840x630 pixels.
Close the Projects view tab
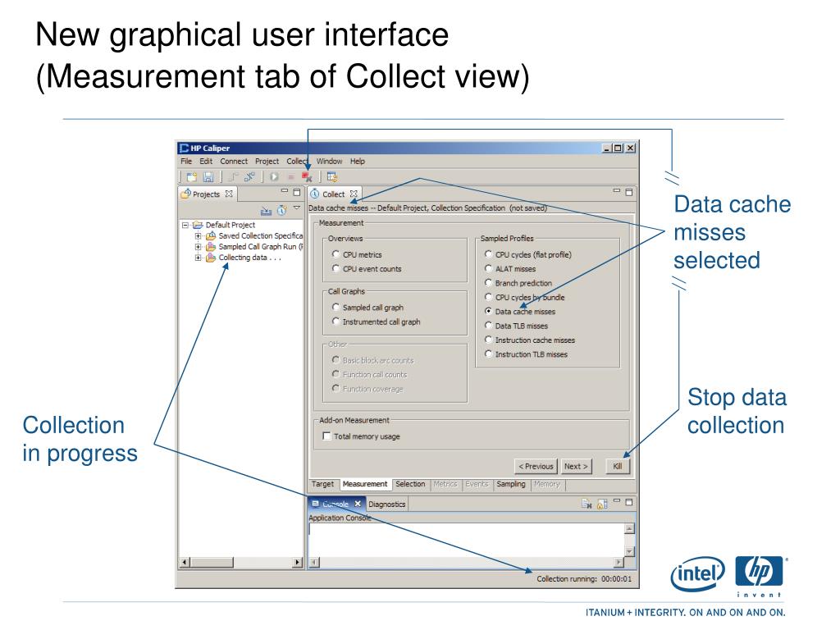(x=230, y=194)
